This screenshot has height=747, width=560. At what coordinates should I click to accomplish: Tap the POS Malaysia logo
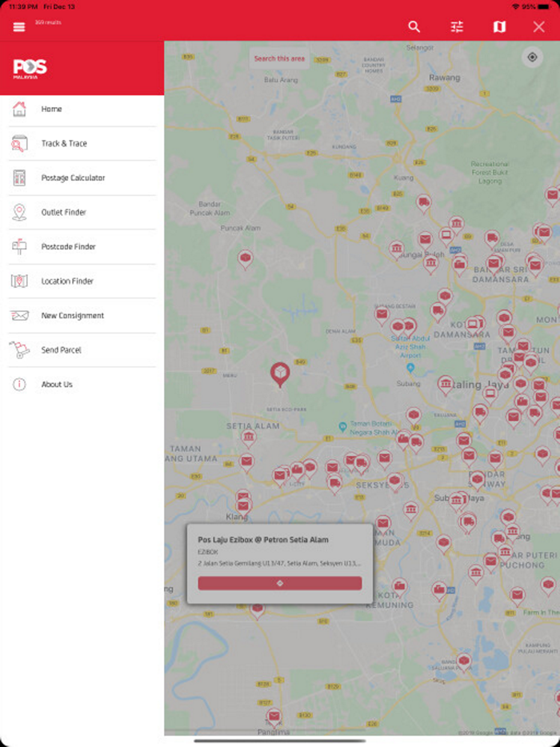pos(30,69)
